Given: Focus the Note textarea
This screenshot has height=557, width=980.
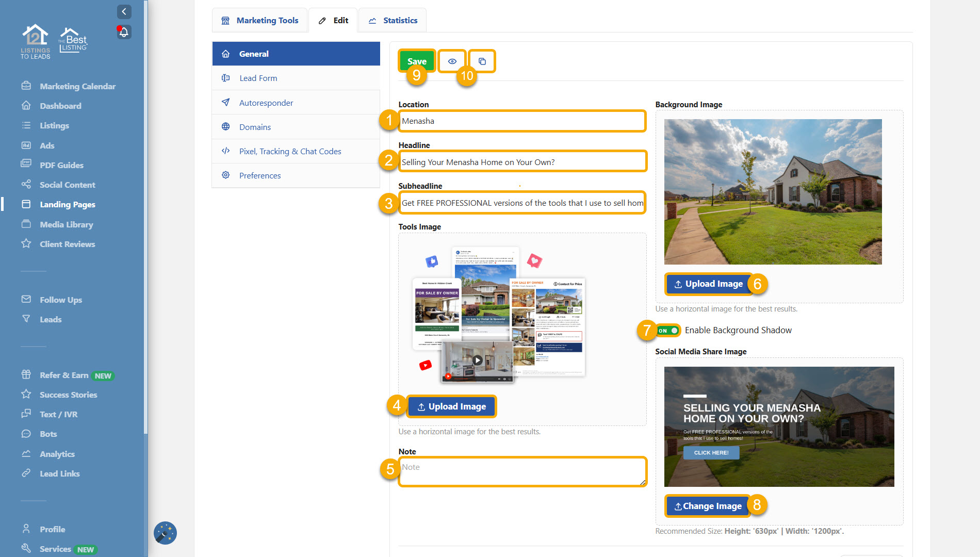Looking at the screenshot, I should 522,471.
